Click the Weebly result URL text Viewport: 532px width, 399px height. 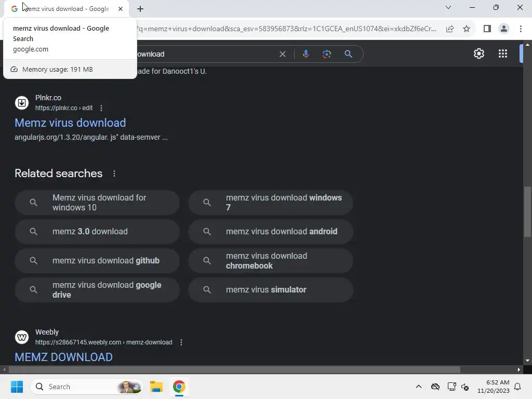[104, 342]
